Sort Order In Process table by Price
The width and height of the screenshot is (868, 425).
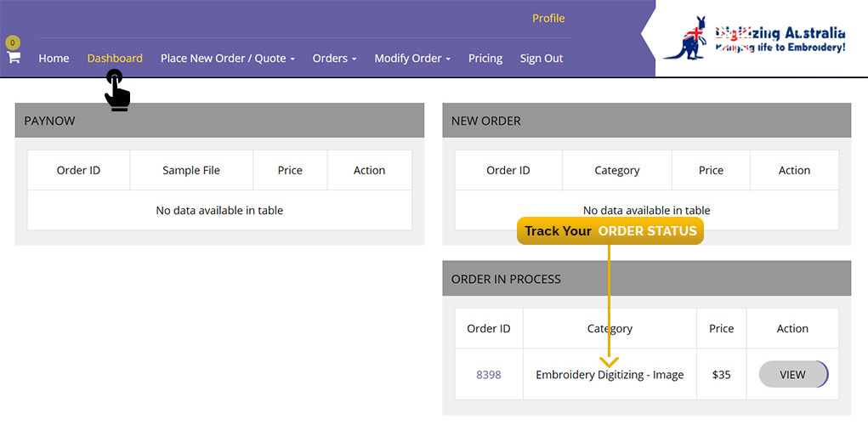[721, 329]
